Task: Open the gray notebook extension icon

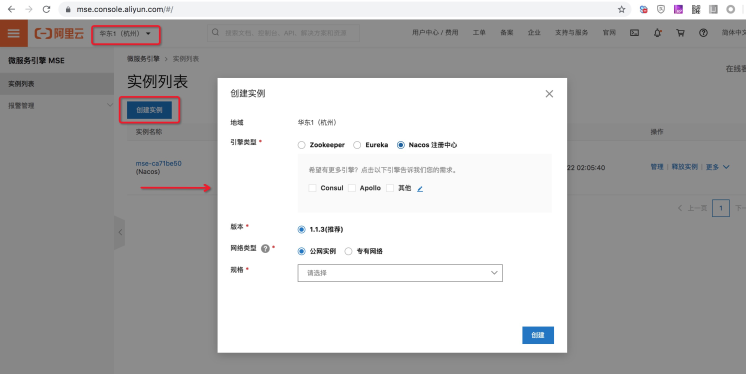Action: pyautogui.click(x=713, y=9)
